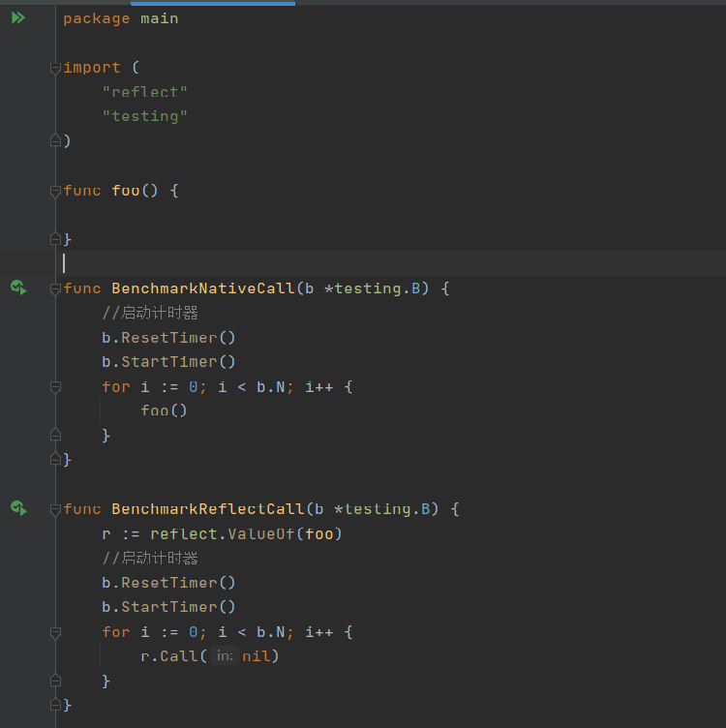Click the nil argument in r.Call
726x728 pixels.
point(257,656)
